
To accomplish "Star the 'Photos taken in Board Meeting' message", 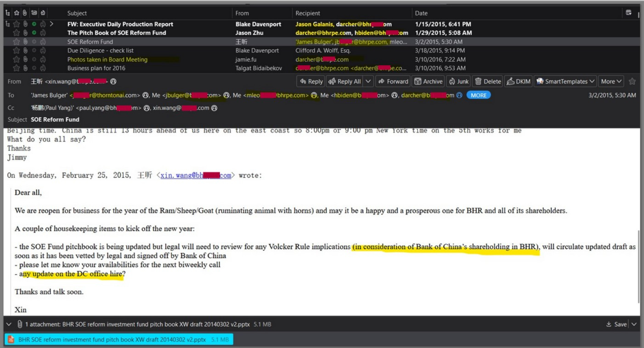I will pyautogui.click(x=16, y=59).
